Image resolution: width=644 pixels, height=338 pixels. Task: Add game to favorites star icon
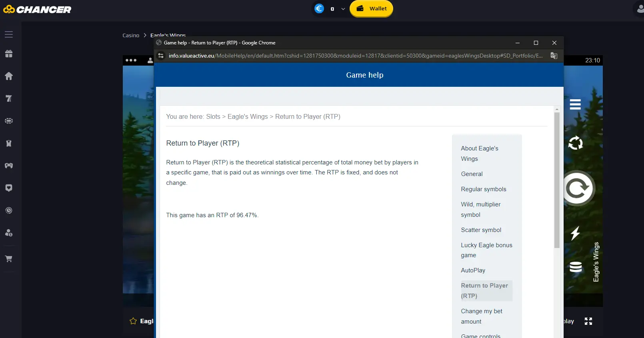point(133,321)
